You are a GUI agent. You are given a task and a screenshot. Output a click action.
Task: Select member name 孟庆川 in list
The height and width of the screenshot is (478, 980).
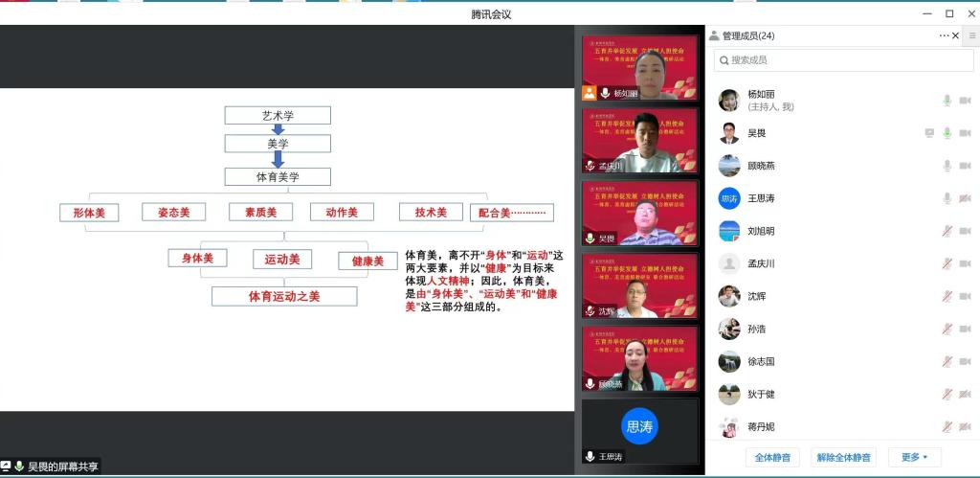[761, 263]
